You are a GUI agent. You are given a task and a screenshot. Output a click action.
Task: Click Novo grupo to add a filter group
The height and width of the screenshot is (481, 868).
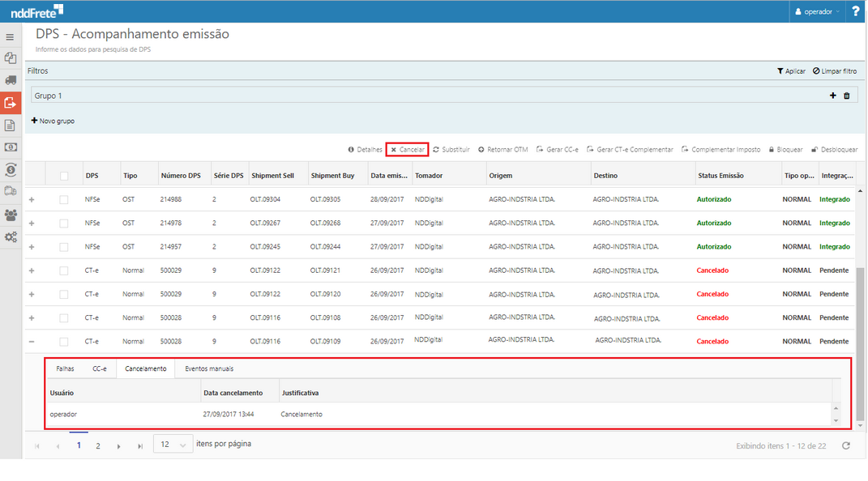point(53,121)
